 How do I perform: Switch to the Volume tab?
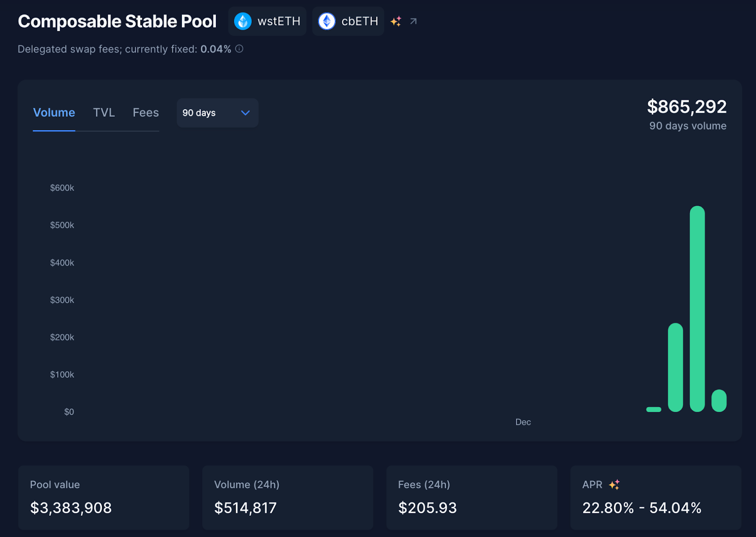point(54,113)
